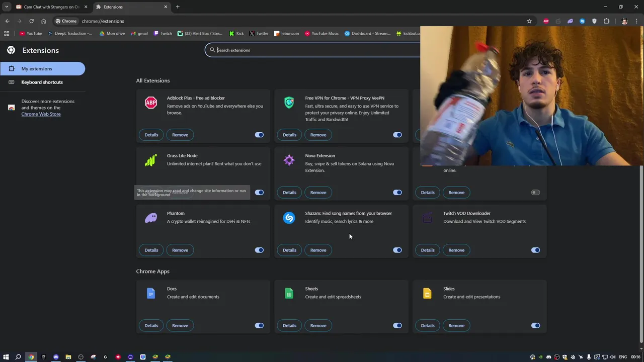This screenshot has height=362, width=644.
Task: Remove the Docs Chrome app
Action: [180, 325]
